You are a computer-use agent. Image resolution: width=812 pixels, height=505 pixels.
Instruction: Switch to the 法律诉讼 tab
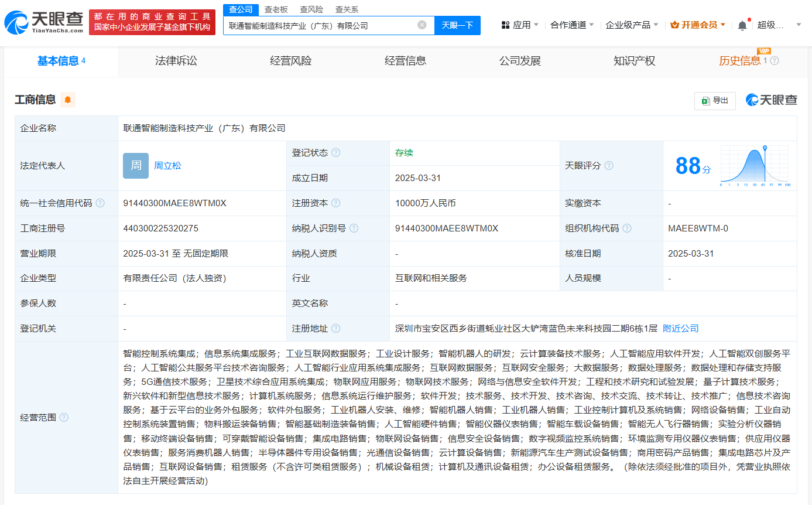pos(176,61)
